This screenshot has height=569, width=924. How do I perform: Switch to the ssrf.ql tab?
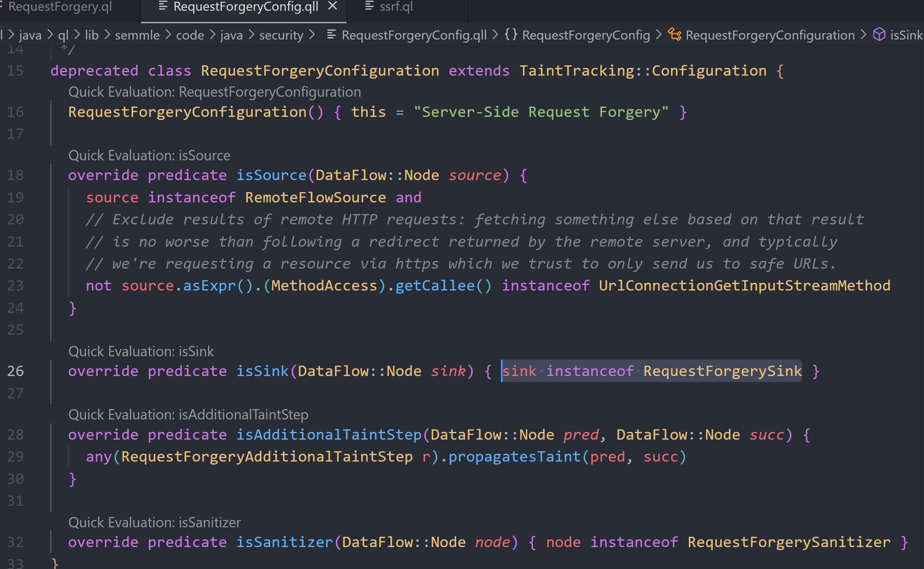click(396, 6)
